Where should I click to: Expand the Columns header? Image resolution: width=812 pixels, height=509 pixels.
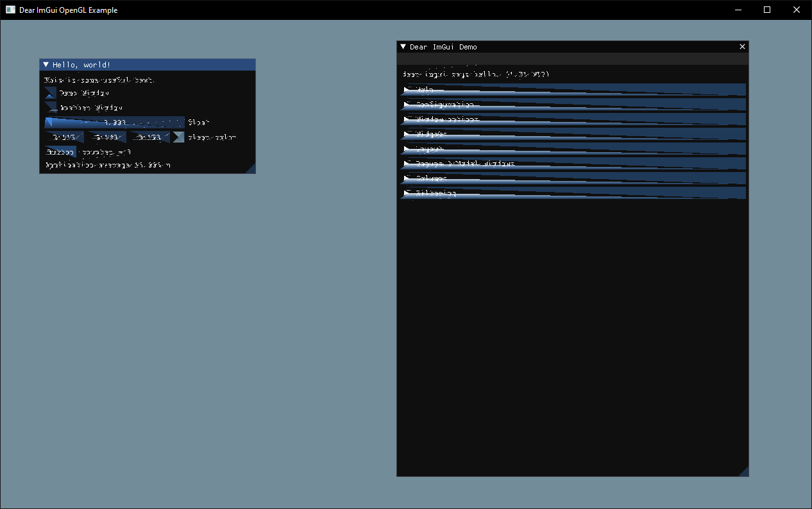(x=573, y=178)
